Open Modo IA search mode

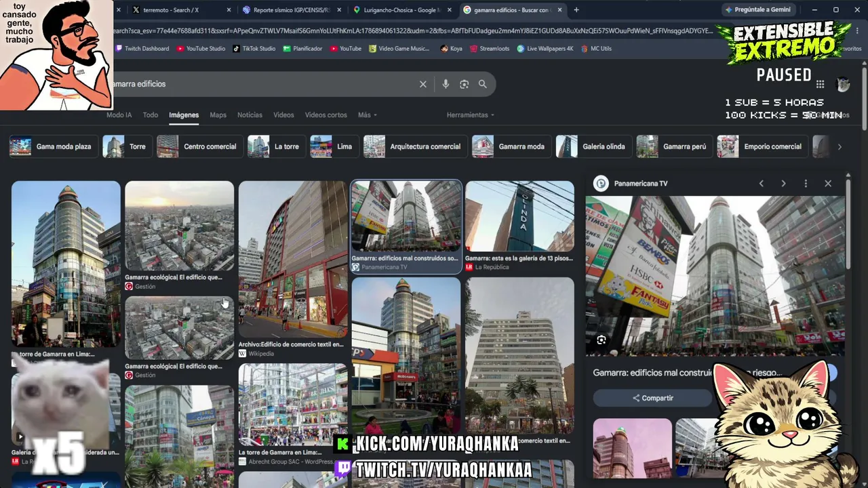click(119, 115)
